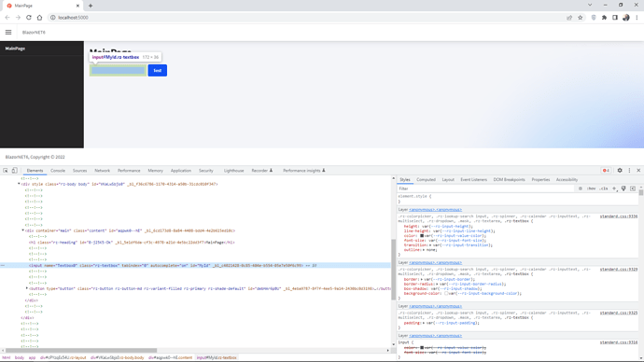Toggle the computed styles sidebar pane
Screen dimensions: 644x362
tap(633, 188)
